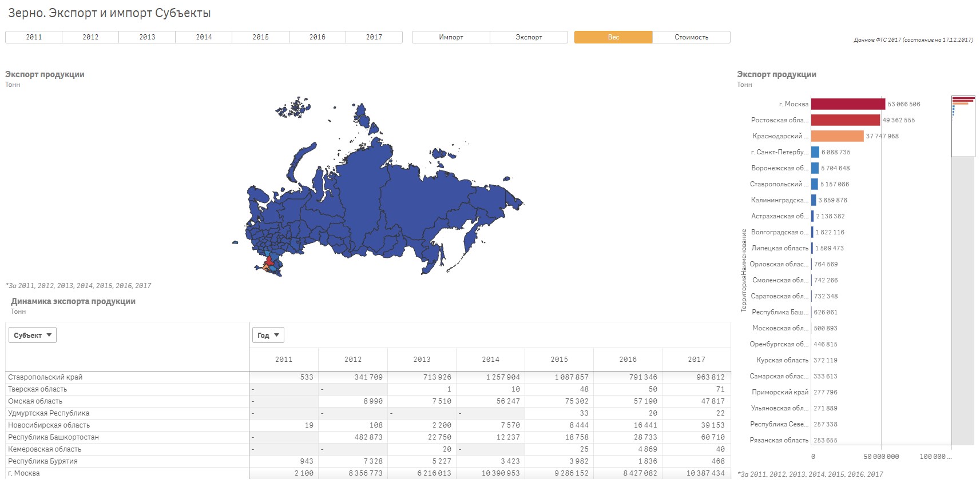Click Самарская область chart label

pyautogui.click(x=779, y=376)
